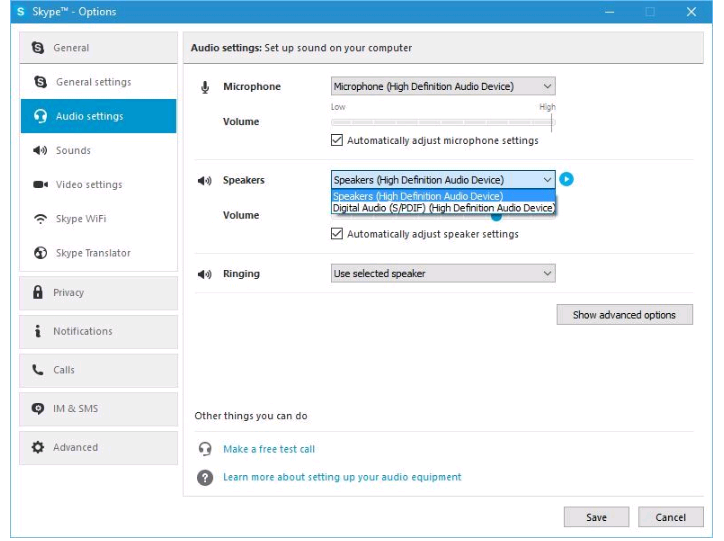Screen dimensions: 724x541
Task: Click the chat bubble icon beside IM & SMS
Action: click(38, 409)
